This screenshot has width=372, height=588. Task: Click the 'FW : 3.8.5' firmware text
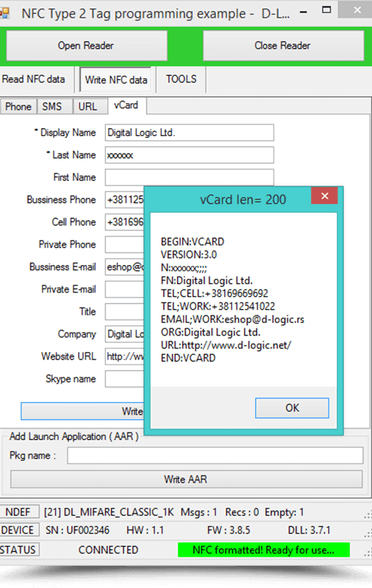(x=228, y=530)
